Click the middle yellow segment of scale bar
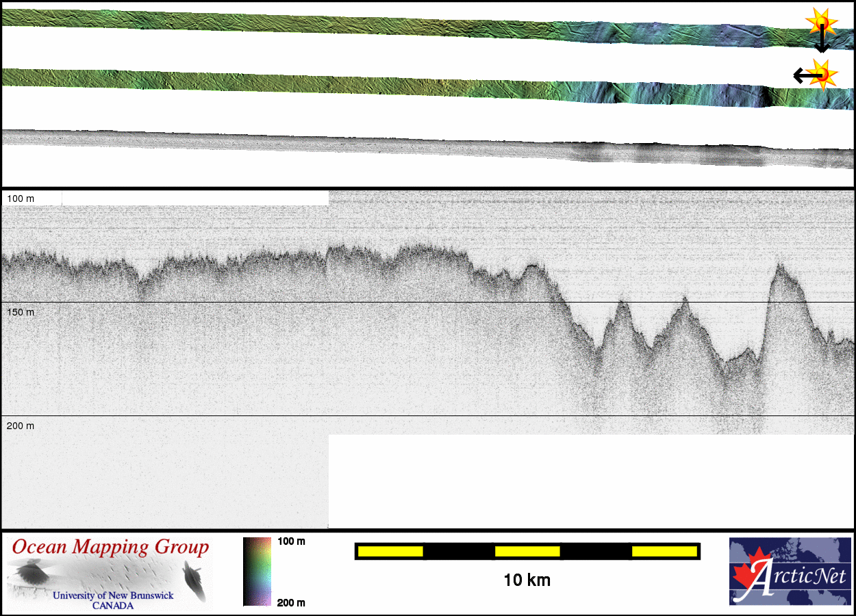Image resolution: width=856 pixels, height=616 pixels. coord(527,551)
